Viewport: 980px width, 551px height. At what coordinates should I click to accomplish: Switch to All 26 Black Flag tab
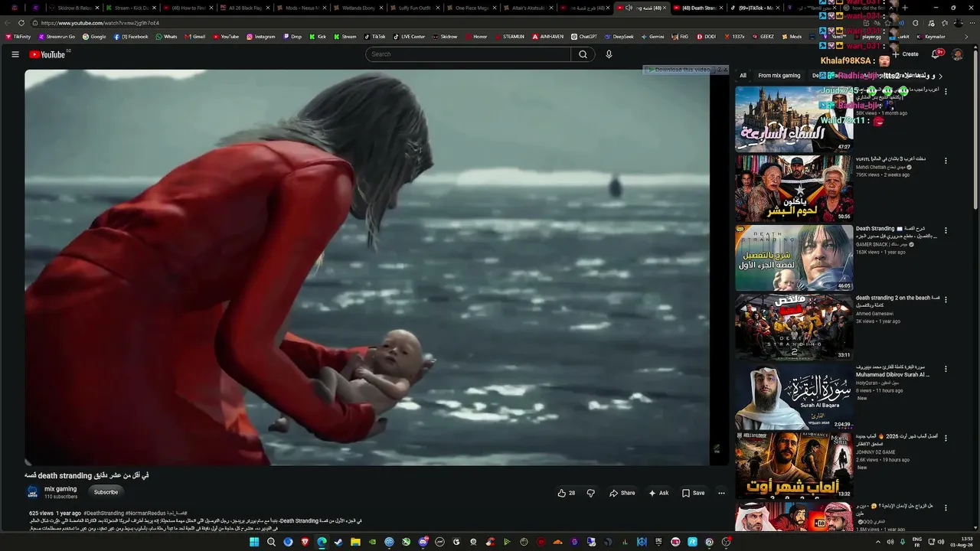pyautogui.click(x=245, y=8)
